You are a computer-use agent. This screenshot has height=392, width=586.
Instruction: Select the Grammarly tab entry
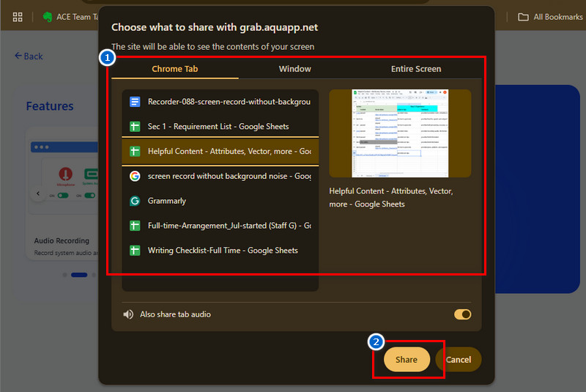point(220,201)
